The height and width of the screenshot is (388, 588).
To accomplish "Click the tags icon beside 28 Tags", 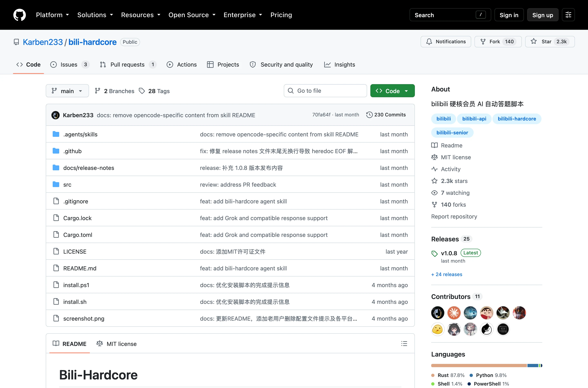I will [142, 91].
